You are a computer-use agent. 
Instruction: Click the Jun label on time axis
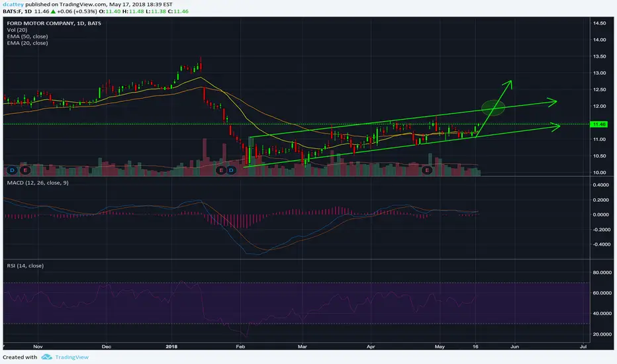click(x=514, y=347)
